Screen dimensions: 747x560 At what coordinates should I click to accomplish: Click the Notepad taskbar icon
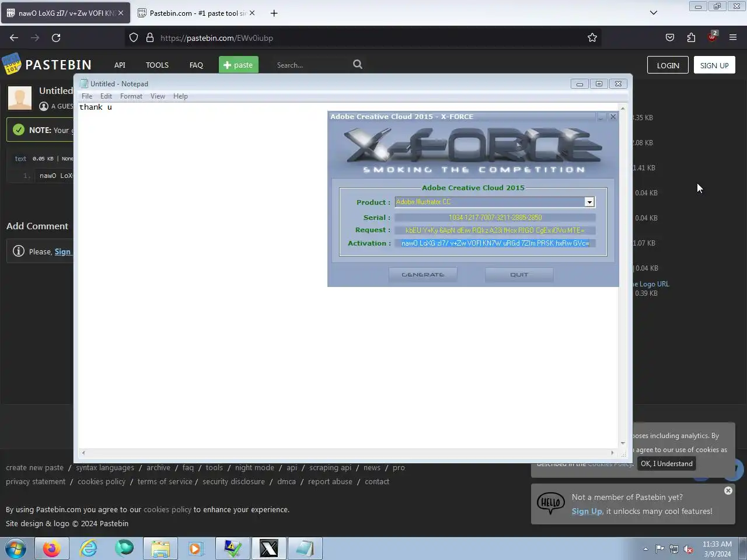point(305,549)
